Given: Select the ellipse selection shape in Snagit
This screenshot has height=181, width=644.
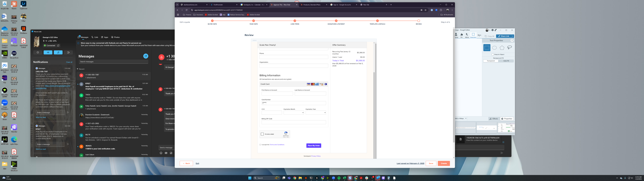Looking at the screenshot, I should pos(494,48).
